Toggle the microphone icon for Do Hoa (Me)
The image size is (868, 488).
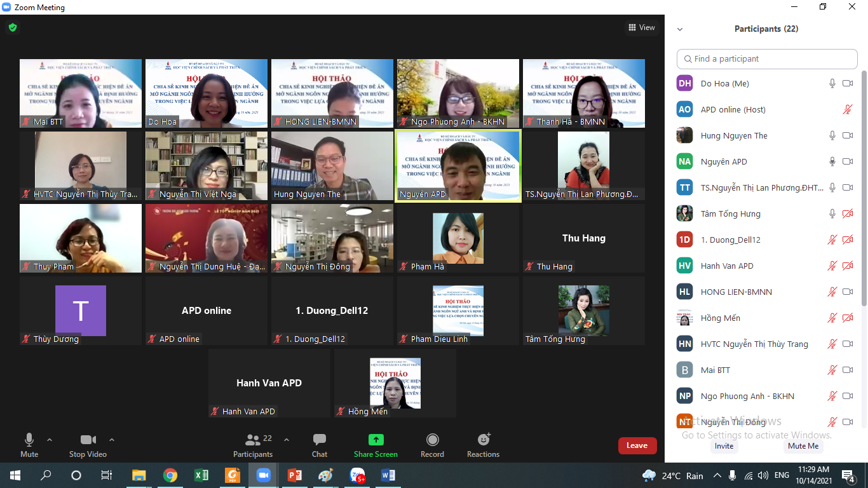tap(832, 83)
